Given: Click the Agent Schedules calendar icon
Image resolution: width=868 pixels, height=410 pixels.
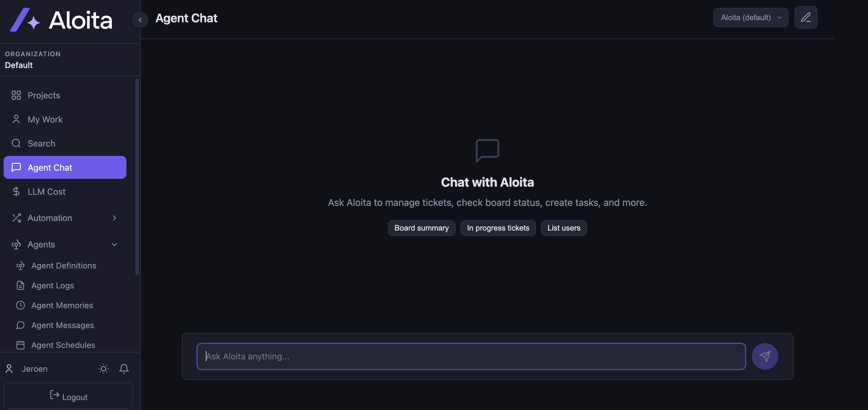Looking at the screenshot, I should pos(20,345).
